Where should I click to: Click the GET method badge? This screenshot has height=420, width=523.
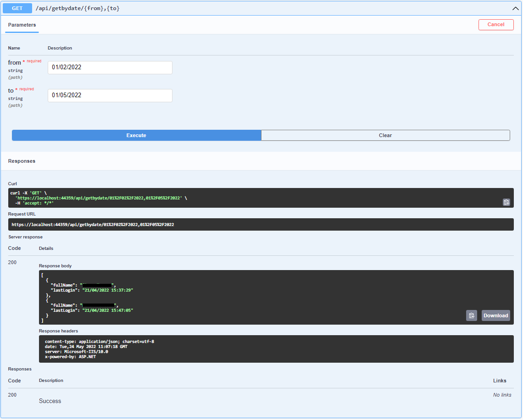pyautogui.click(x=17, y=8)
